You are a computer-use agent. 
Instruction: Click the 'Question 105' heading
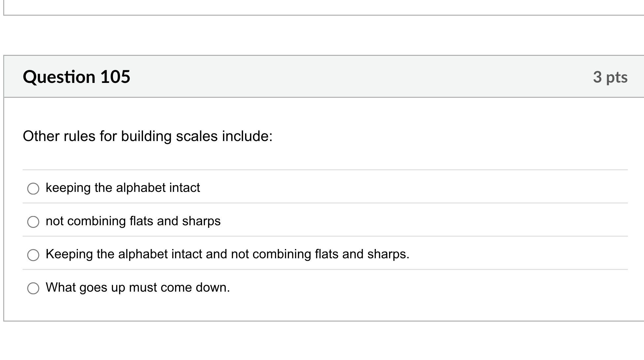point(76,77)
